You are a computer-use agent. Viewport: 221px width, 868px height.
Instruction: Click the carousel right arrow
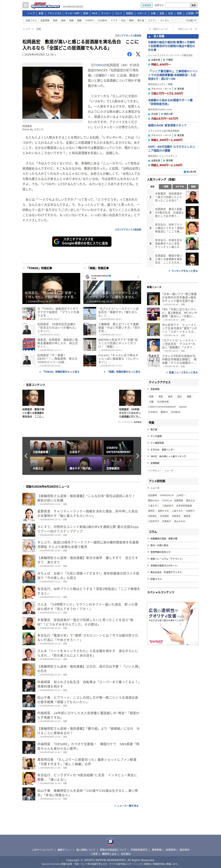point(137,456)
